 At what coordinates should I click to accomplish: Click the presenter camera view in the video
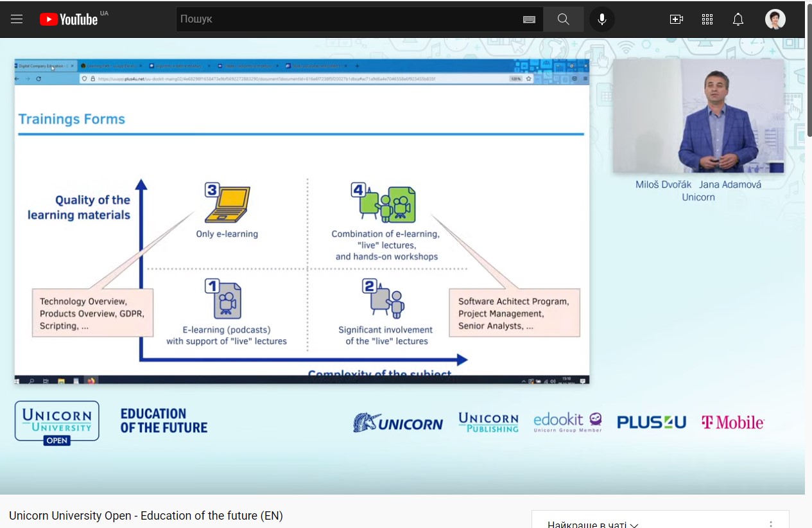[x=698, y=116]
